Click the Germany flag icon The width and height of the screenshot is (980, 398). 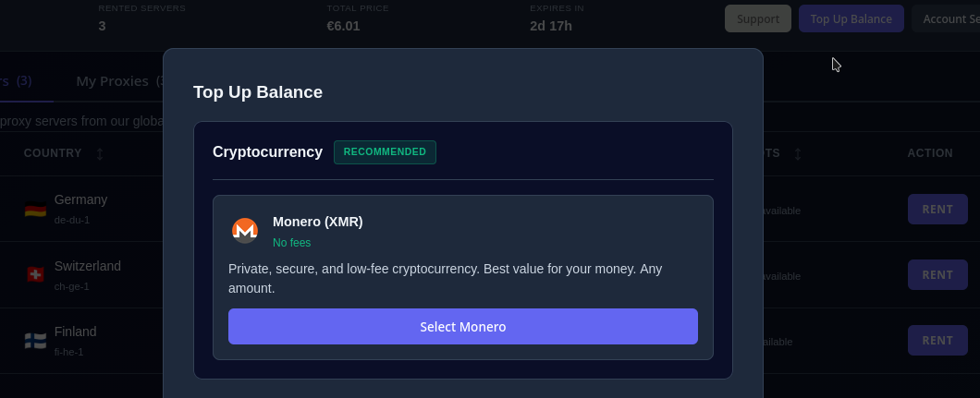click(x=35, y=210)
